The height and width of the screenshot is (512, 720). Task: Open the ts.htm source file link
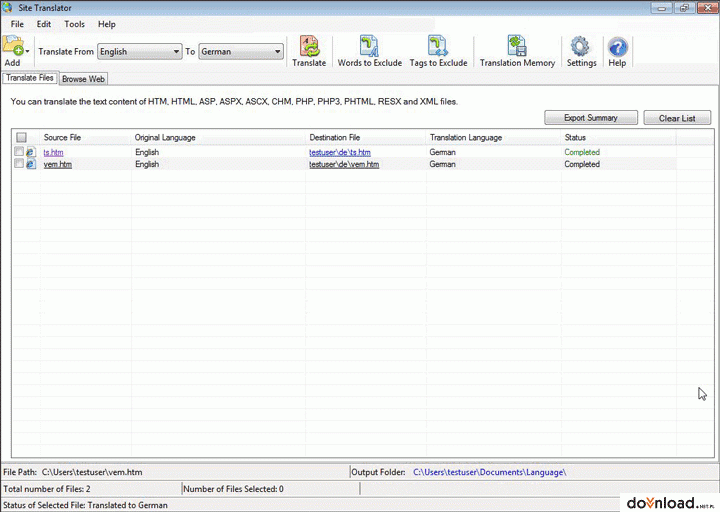pos(53,152)
